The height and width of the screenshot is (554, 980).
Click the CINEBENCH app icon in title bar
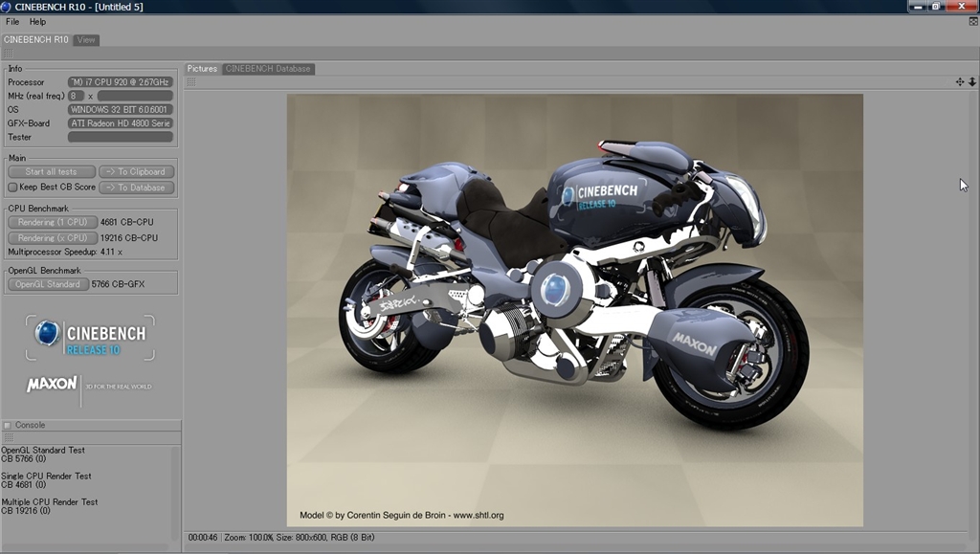coord(7,7)
